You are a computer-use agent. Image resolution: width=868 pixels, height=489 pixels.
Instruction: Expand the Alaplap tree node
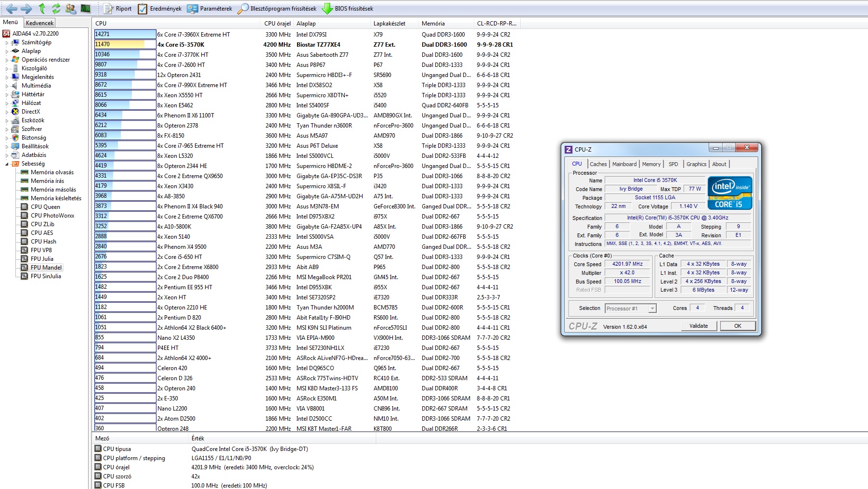[x=7, y=51]
